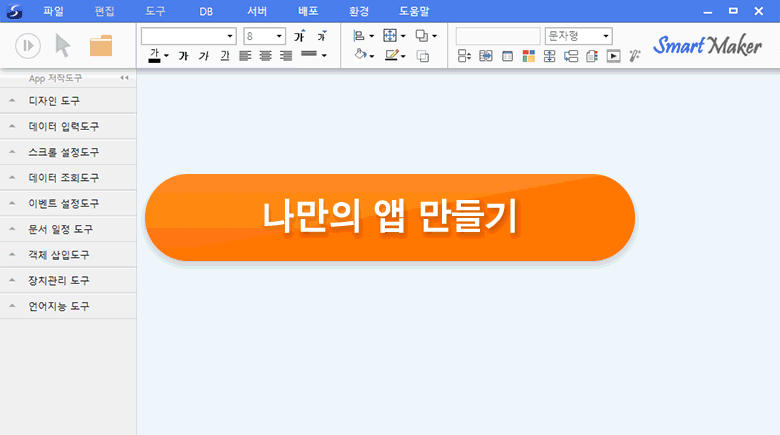Click the paint bucket fill icon
780x435 pixels.
coord(360,56)
